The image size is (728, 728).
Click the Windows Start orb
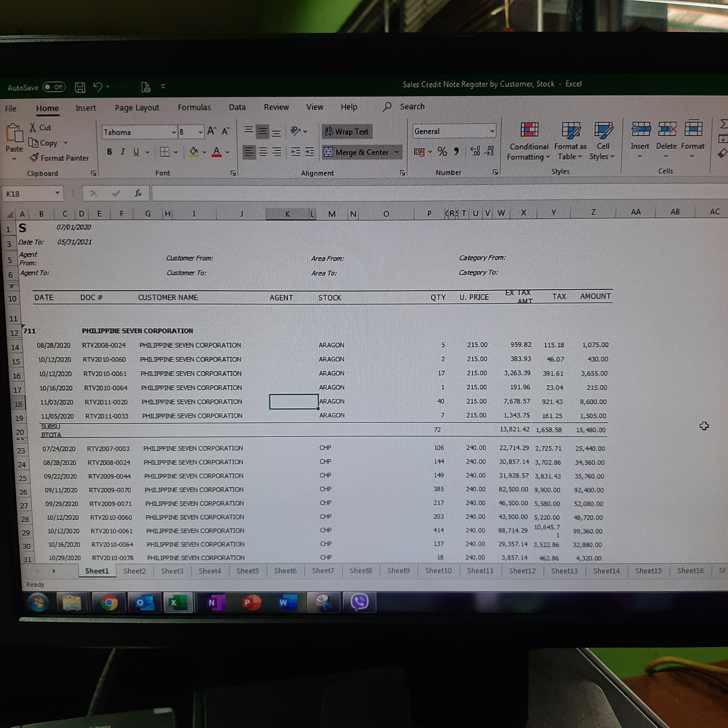[38, 603]
